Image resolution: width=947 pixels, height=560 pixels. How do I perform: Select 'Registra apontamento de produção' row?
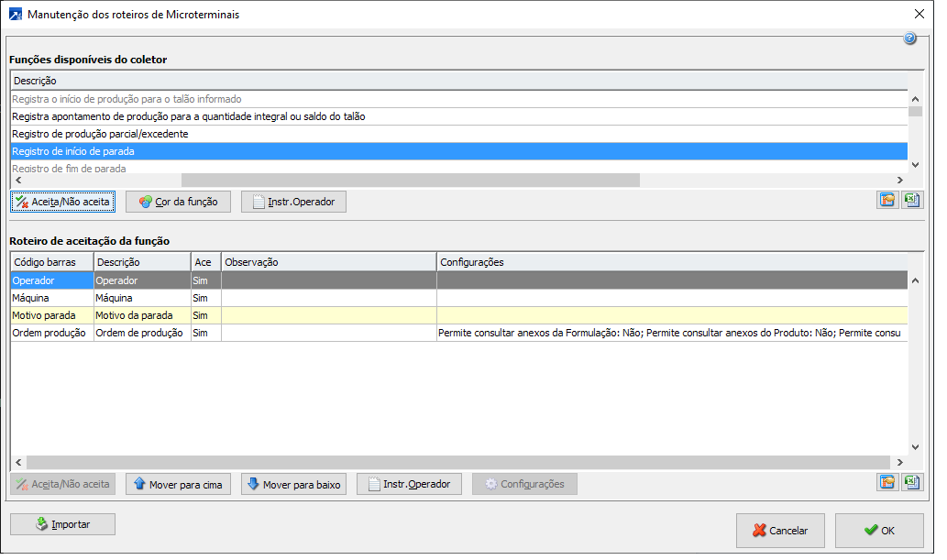pyautogui.click(x=459, y=116)
